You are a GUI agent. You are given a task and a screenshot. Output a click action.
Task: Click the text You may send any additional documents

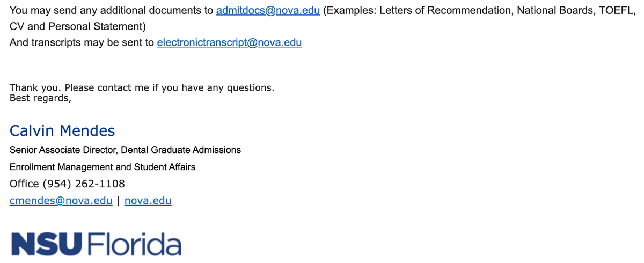point(111,11)
